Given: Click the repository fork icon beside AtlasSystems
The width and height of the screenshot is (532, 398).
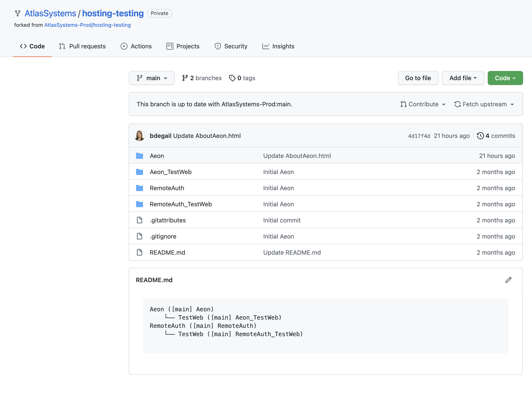Looking at the screenshot, I should [x=18, y=14].
